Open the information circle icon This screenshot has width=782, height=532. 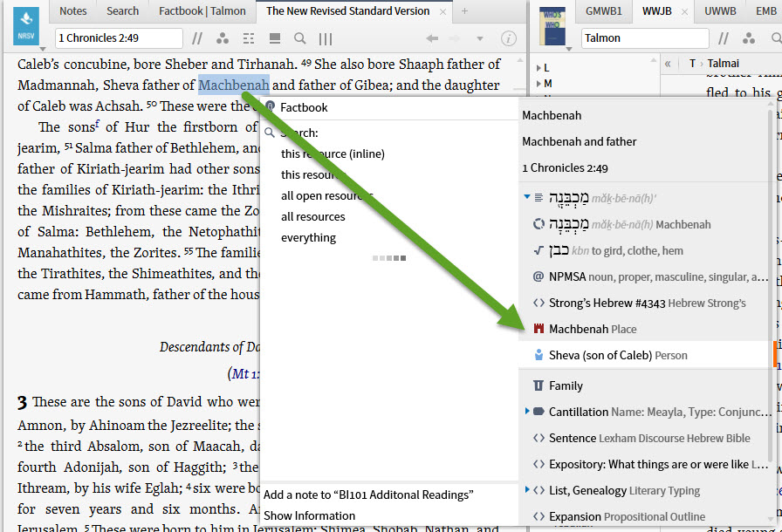point(511,38)
